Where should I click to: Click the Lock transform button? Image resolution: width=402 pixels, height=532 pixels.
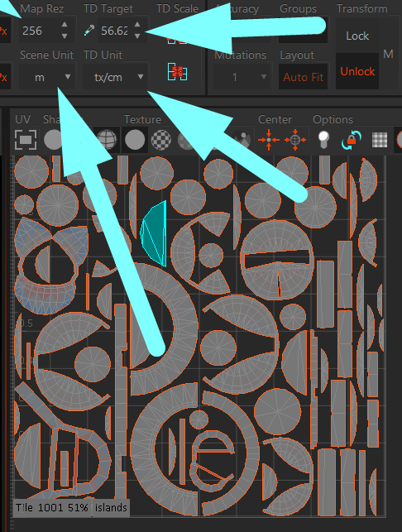pyautogui.click(x=357, y=36)
